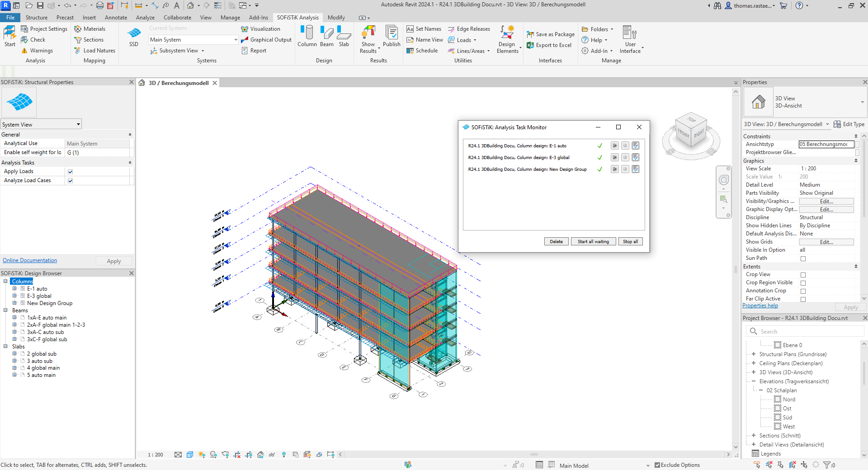Open the Visualization tool
Screen dimensions: 868x470
(x=260, y=29)
